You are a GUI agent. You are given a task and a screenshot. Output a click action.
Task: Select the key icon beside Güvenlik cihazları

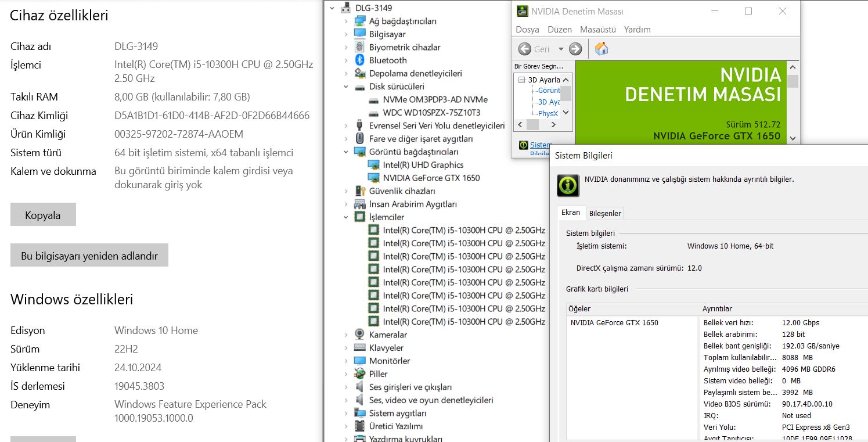[x=360, y=191]
